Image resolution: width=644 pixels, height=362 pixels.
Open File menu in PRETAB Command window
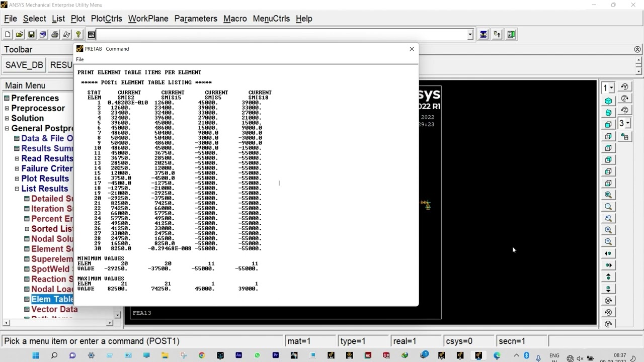(80, 59)
